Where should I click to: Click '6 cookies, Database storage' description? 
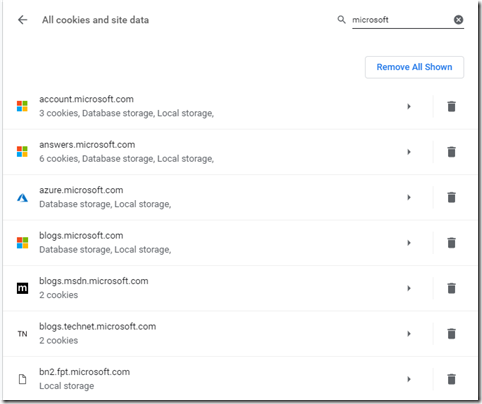(126, 159)
